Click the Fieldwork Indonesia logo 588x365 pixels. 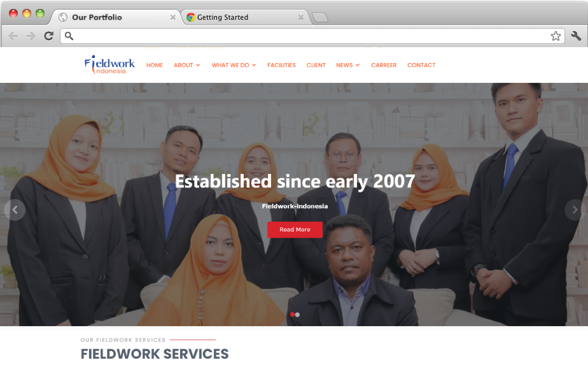pos(109,64)
